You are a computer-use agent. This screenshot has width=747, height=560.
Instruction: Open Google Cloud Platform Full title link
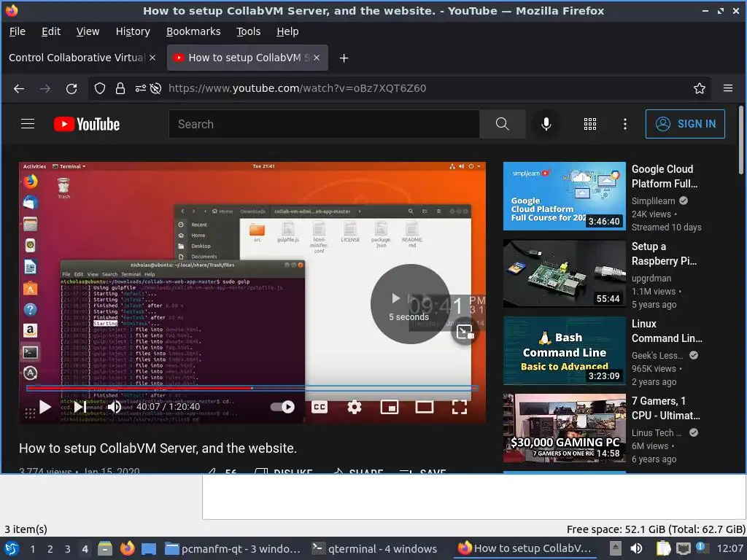pos(665,176)
